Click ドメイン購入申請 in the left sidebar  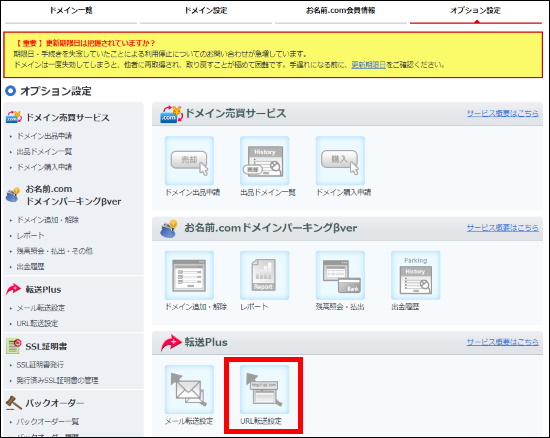click(x=45, y=167)
